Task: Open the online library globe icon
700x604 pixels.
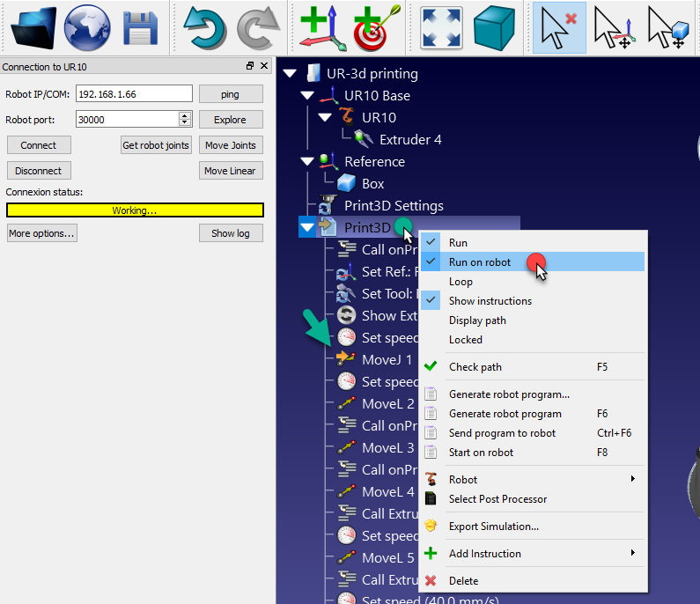Action: (87, 27)
